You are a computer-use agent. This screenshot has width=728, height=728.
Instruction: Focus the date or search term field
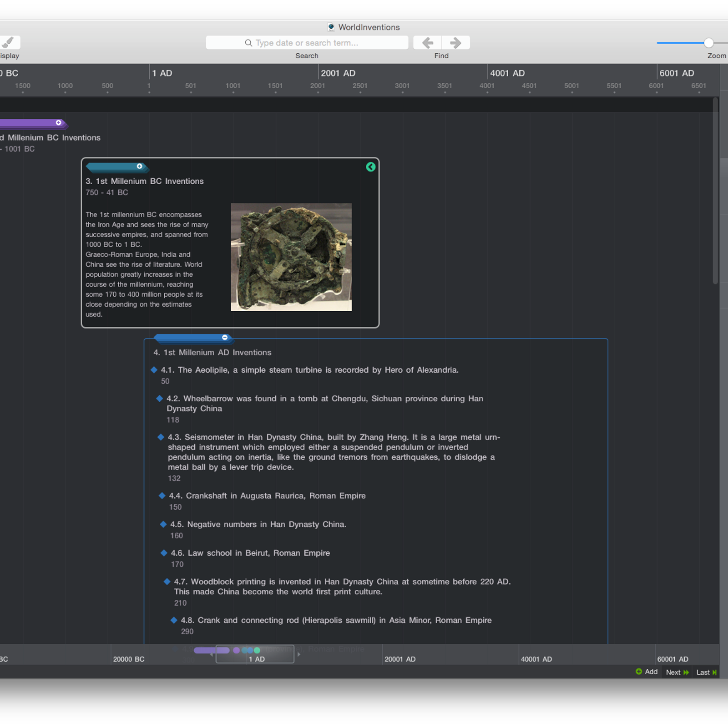[307, 43]
